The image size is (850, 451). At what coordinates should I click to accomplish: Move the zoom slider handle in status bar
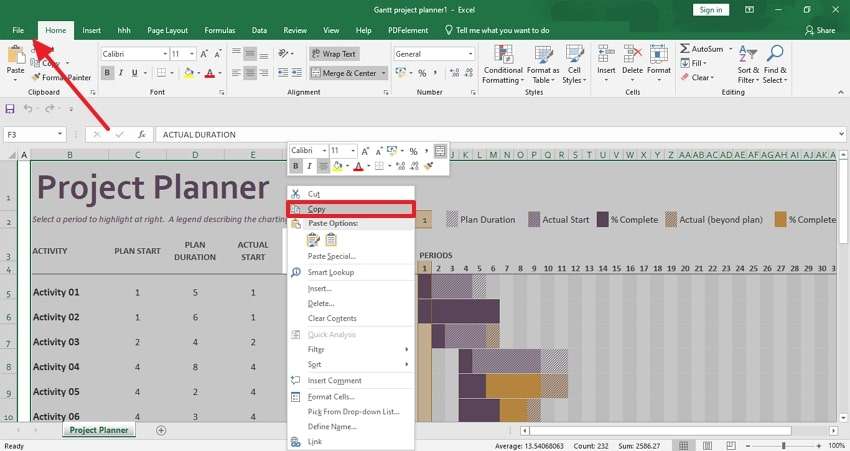pyautogui.click(x=784, y=446)
